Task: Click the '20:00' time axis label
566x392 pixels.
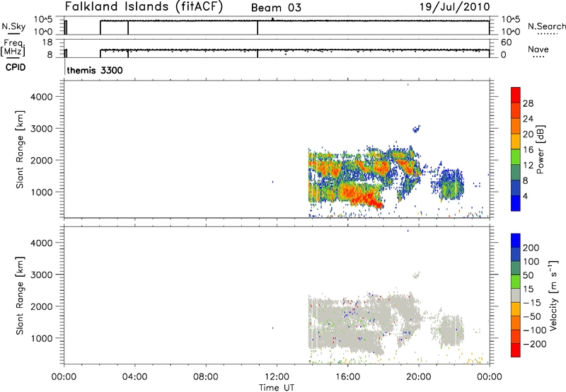Action: [419, 377]
